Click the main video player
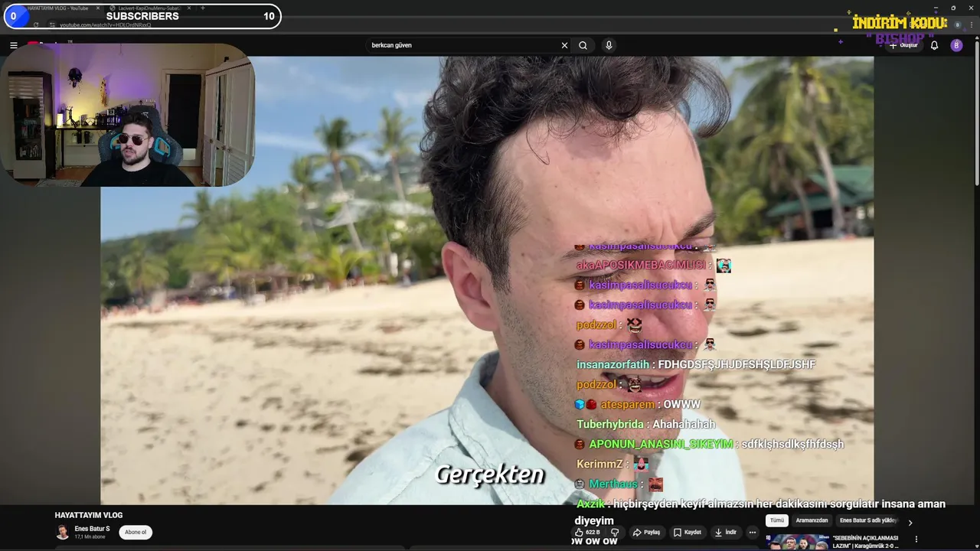 487,280
